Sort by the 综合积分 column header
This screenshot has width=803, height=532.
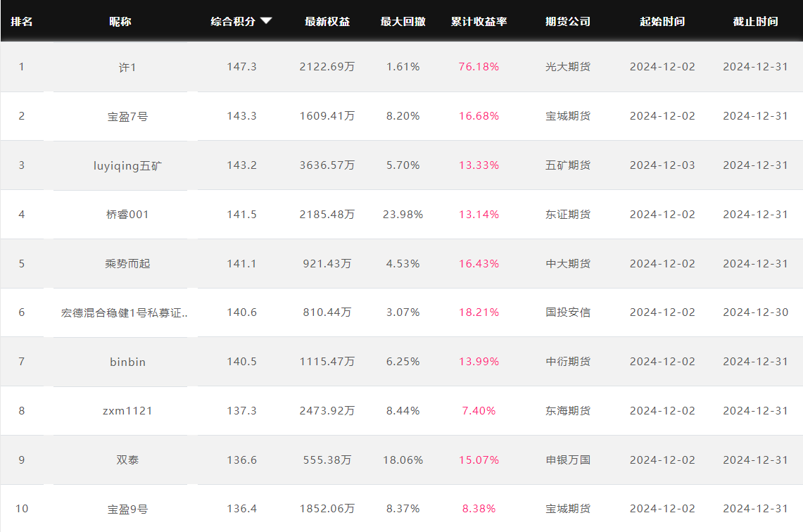233,22
